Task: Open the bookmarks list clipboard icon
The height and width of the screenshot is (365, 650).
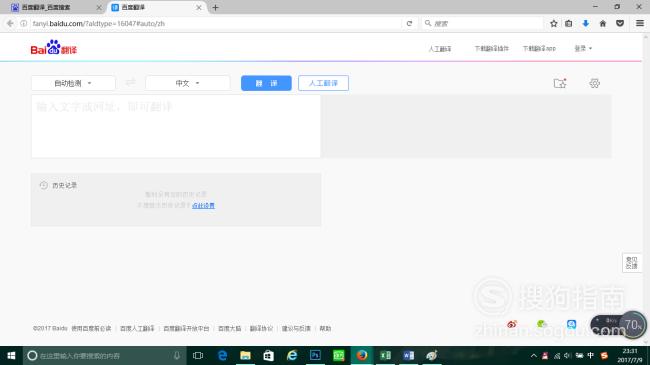Action: click(569, 23)
